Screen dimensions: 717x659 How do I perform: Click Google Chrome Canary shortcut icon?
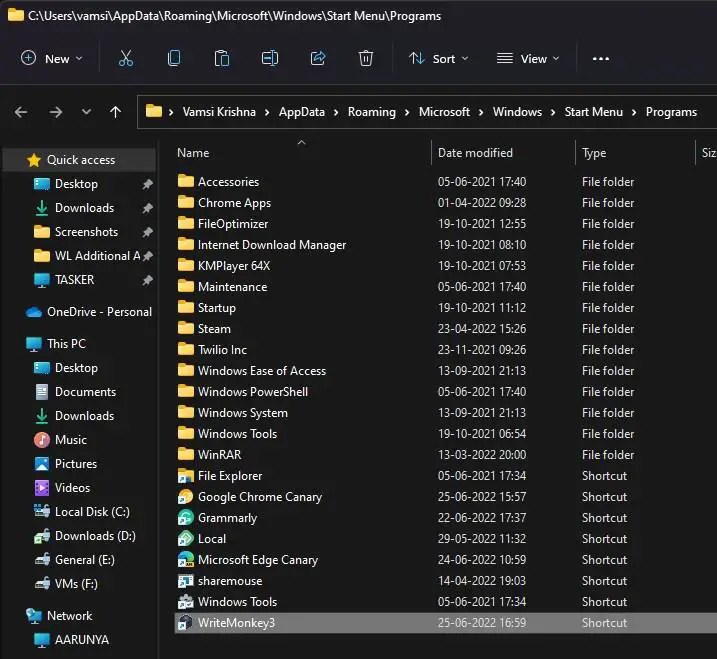(x=186, y=497)
